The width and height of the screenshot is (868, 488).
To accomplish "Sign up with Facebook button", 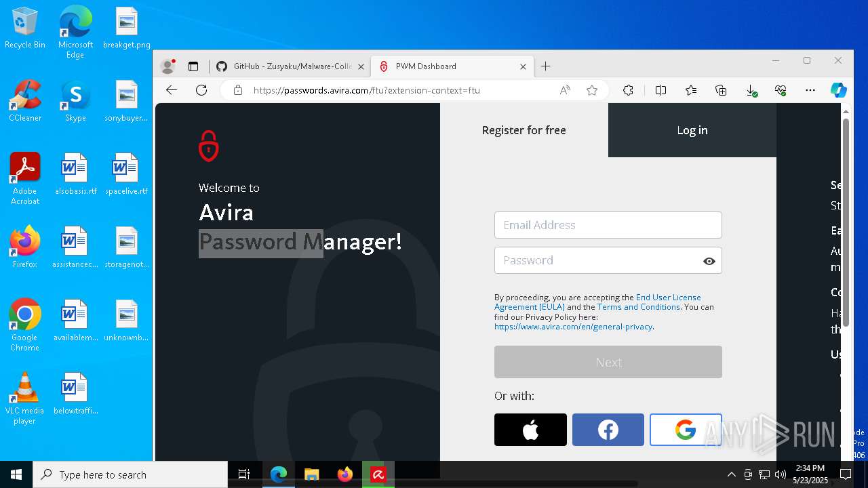I will 608,430.
